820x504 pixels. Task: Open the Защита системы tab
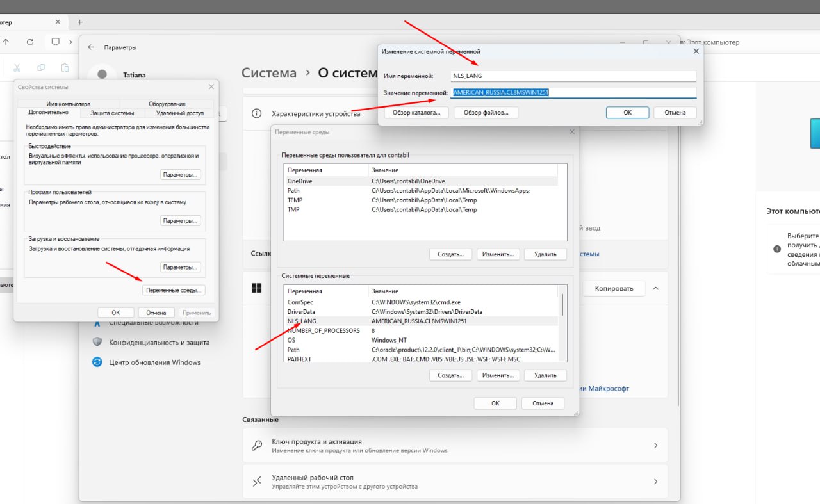pos(112,113)
